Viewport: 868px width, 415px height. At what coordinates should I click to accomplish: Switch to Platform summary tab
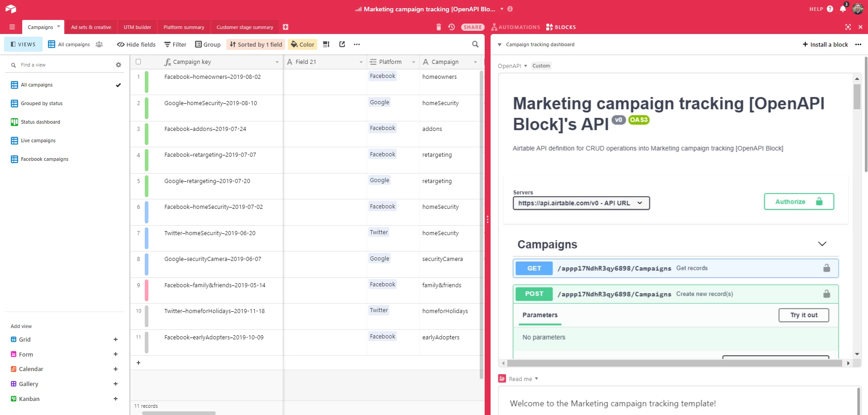coord(184,27)
